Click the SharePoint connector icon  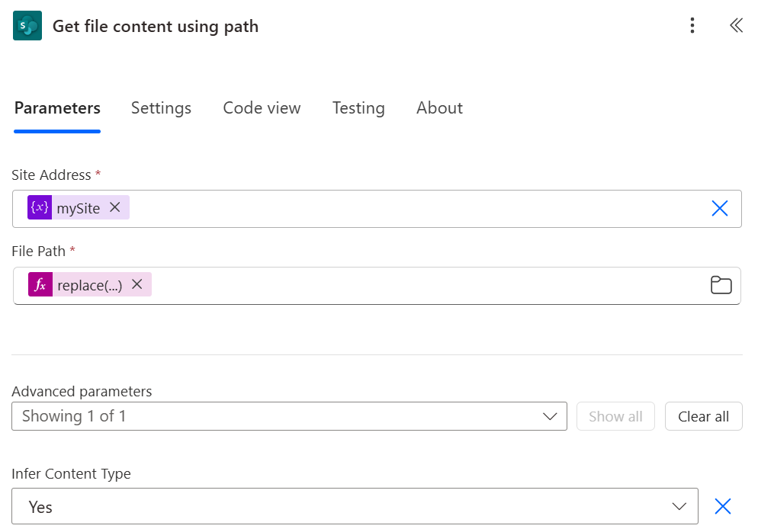click(x=27, y=26)
